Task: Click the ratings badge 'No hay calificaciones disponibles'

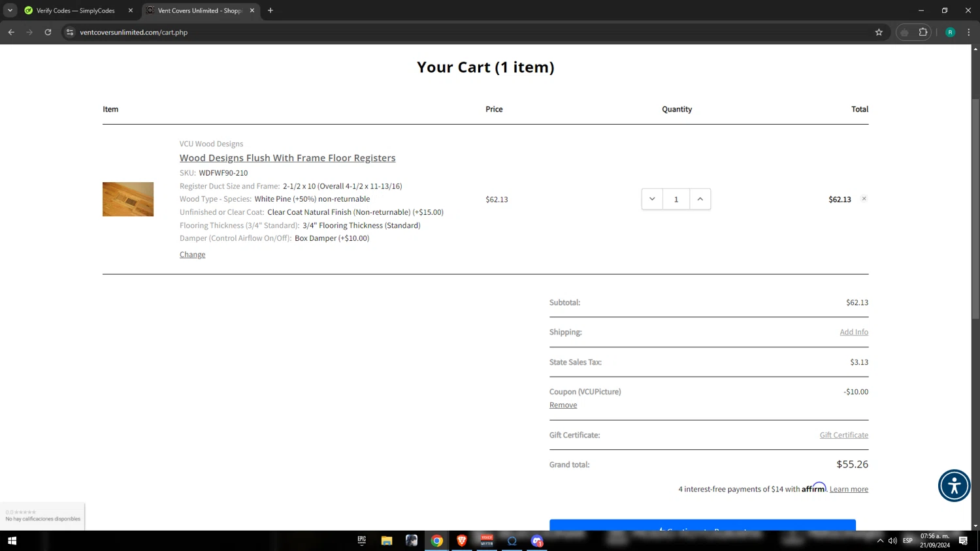Action: (x=42, y=516)
